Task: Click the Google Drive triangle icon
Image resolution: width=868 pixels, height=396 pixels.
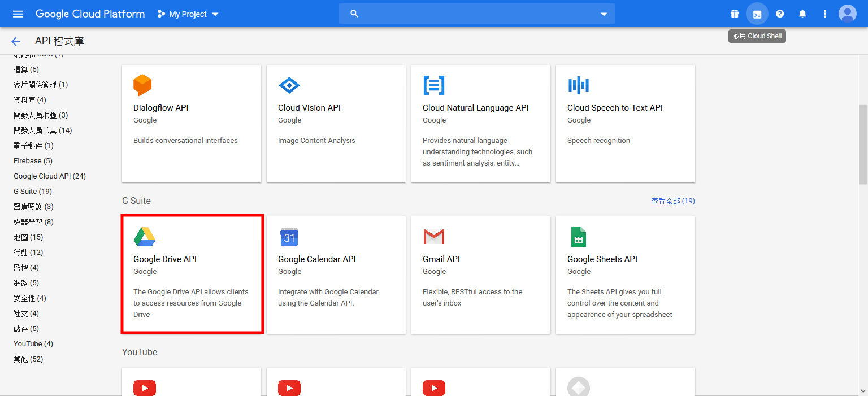Action: 145,237
